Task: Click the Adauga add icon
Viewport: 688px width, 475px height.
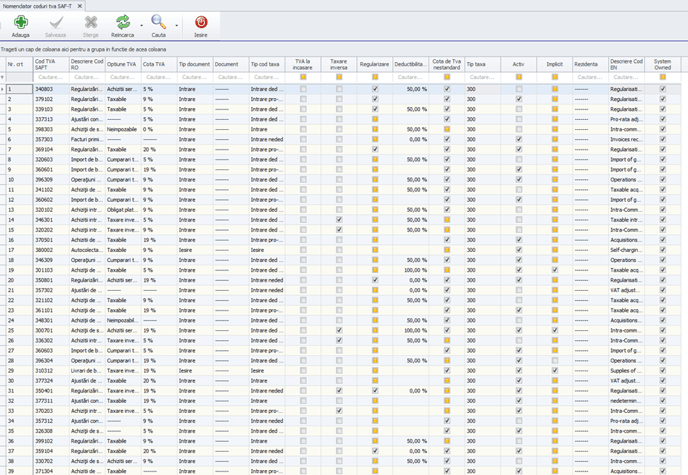Action: point(20,21)
